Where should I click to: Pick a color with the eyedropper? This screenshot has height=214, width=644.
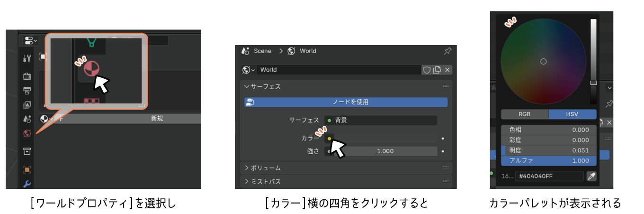pyautogui.click(x=591, y=176)
